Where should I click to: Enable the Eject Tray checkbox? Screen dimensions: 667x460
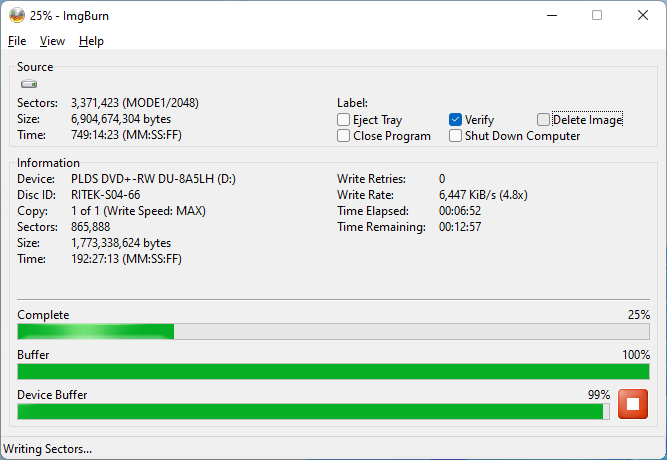pyautogui.click(x=344, y=120)
